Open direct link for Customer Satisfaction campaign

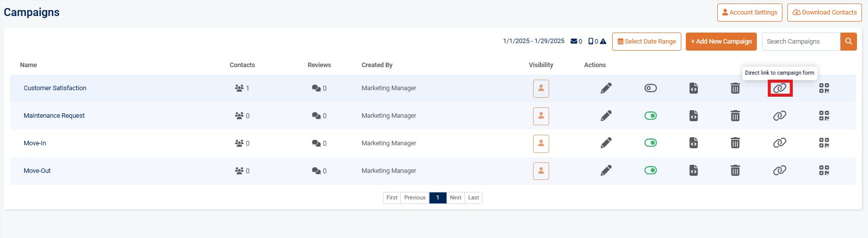coord(779,88)
